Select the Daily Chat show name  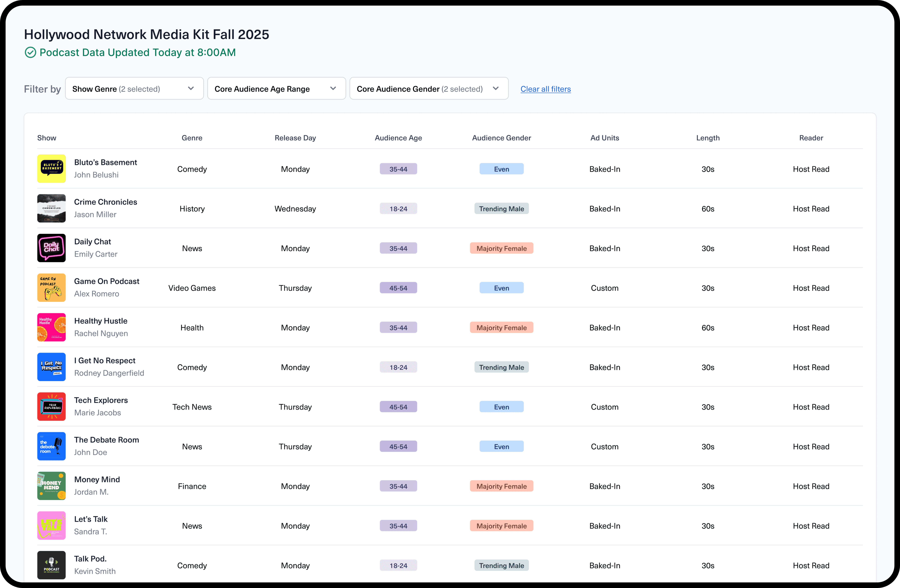pyautogui.click(x=93, y=242)
